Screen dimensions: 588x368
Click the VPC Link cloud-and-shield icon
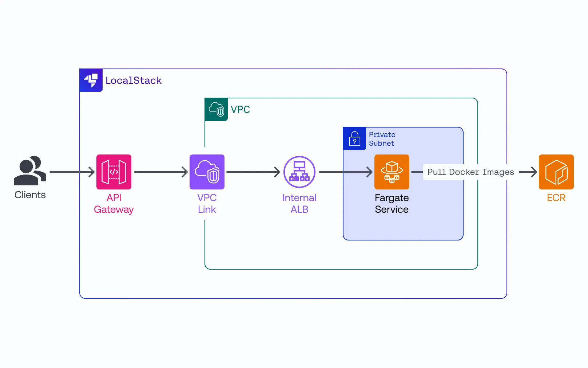coord(207,172)
